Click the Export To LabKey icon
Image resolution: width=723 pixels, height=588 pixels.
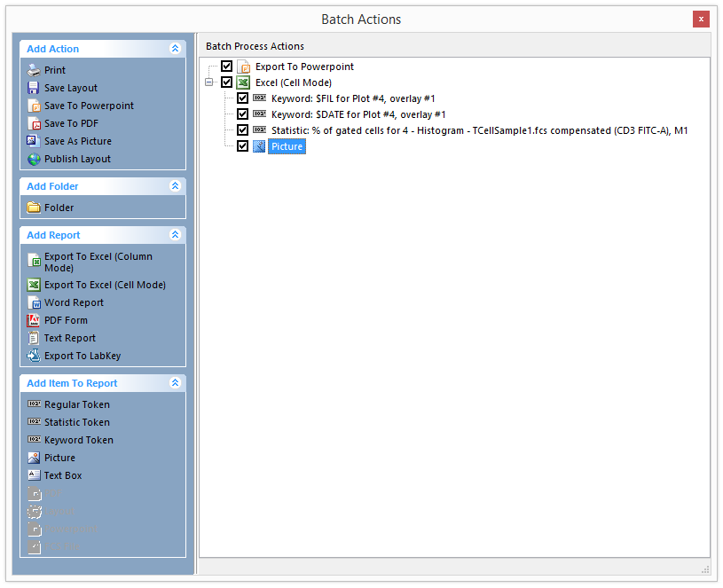pyautogui.click(x=34, y=356)
